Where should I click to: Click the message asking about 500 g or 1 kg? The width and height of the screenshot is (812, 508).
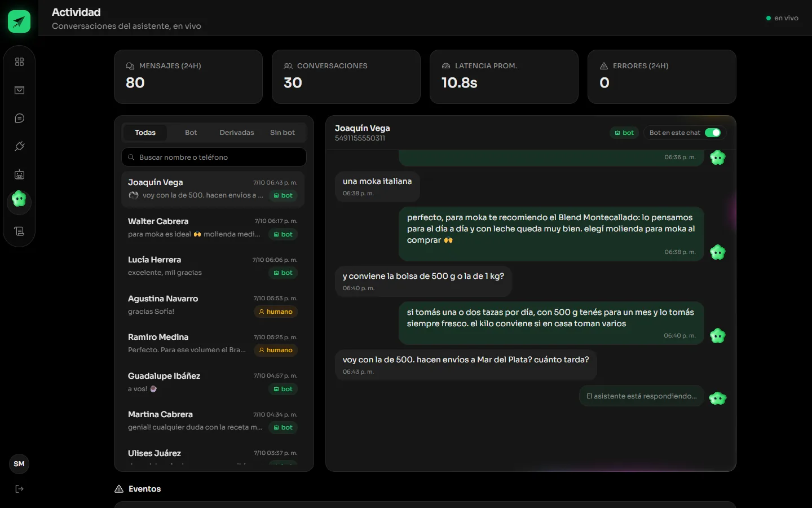click(423, 281)
